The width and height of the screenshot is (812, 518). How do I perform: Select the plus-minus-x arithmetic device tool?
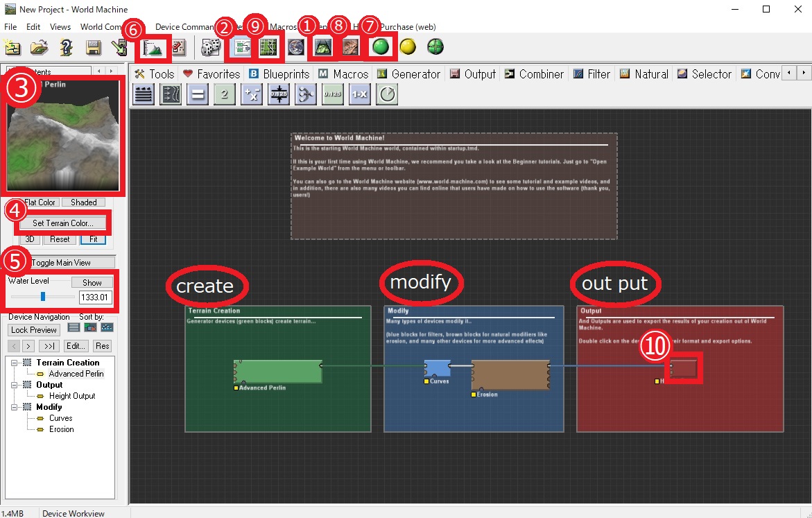tap(252, 94)
